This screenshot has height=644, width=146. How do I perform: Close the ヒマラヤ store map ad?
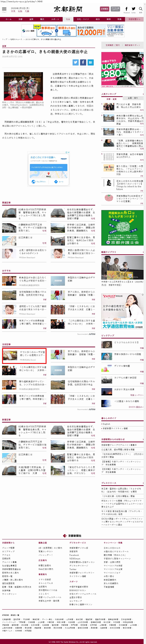tap(68, 152)
